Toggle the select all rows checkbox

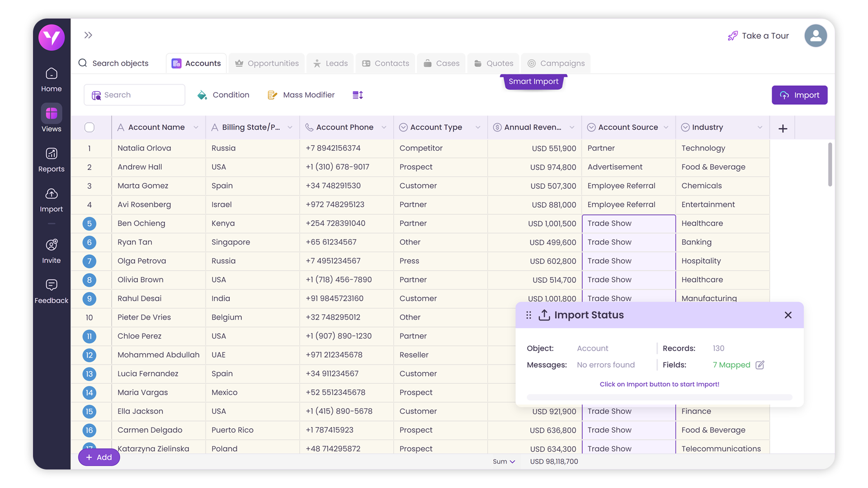click(90, 127)
